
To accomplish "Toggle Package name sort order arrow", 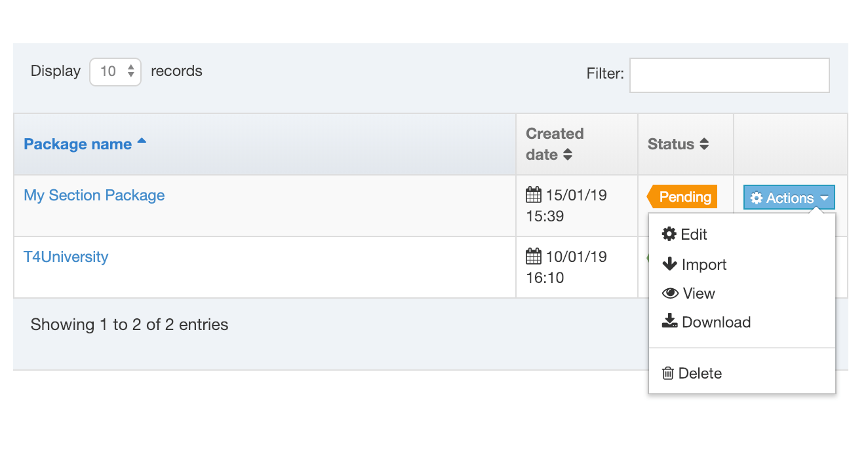I will tap(142, 142).
